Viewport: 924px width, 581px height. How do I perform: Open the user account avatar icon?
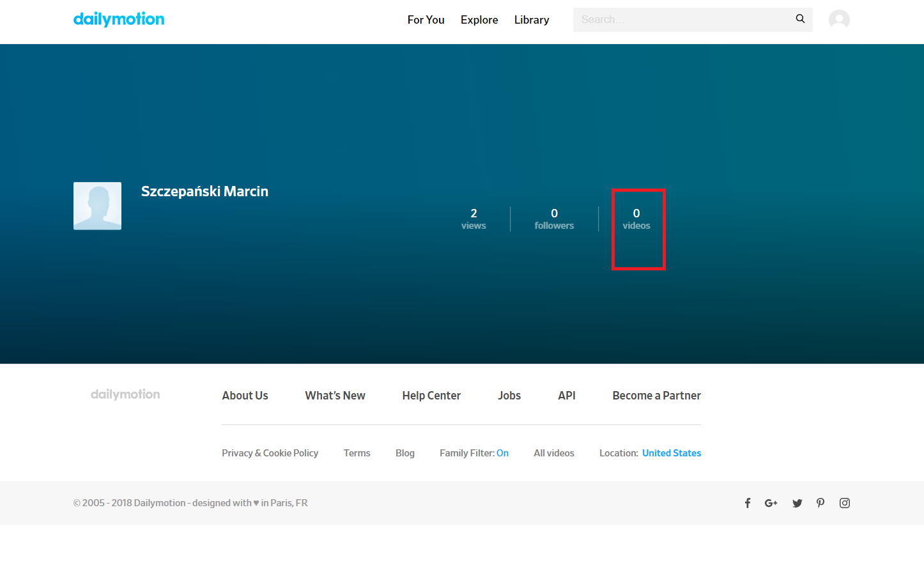point(839,20)
